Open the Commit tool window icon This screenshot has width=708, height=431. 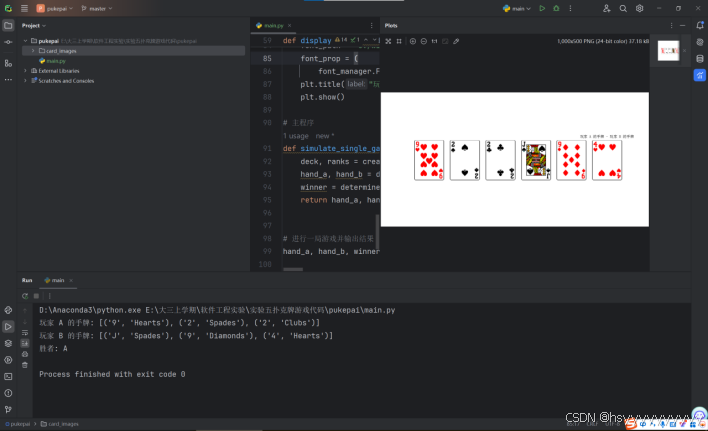pyautogui.click(x=8, y=42)
